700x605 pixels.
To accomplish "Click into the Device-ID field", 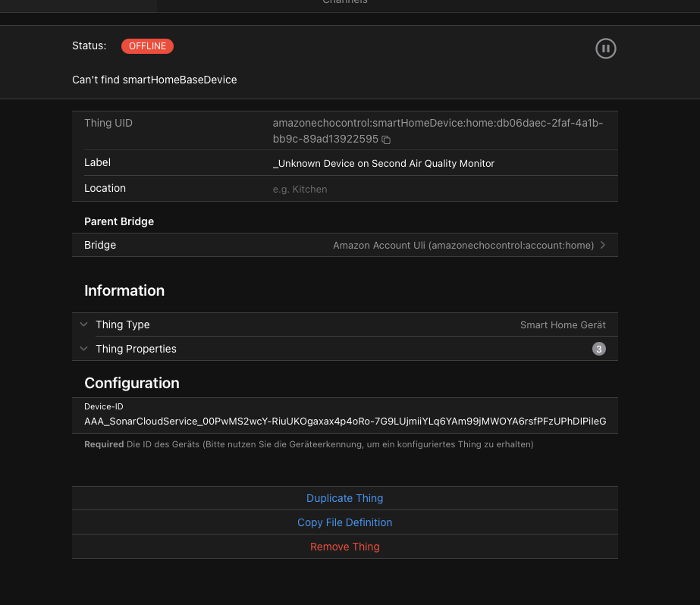I will pyautogui.click(x=344, y=422).
